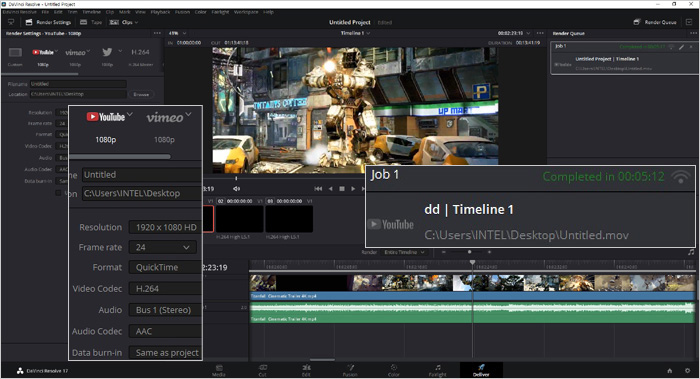The height and width of the screenshot is (379, 700).
Task: Open the viewer options three-dot menu
Action: pyautogui.click(x=540, y=33)
